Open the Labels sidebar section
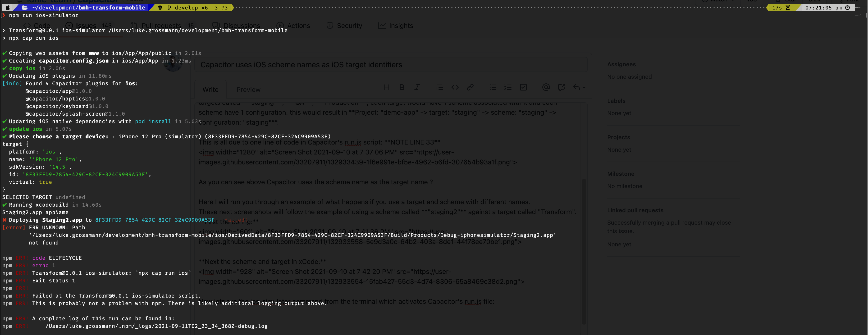The image size is (868, 335). click(x=616, y=101)
